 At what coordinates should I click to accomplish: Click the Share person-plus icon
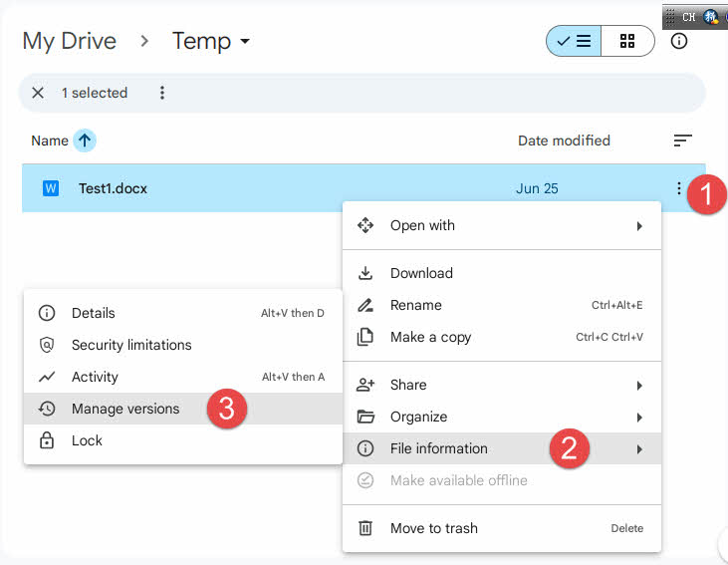coord(365,385)
